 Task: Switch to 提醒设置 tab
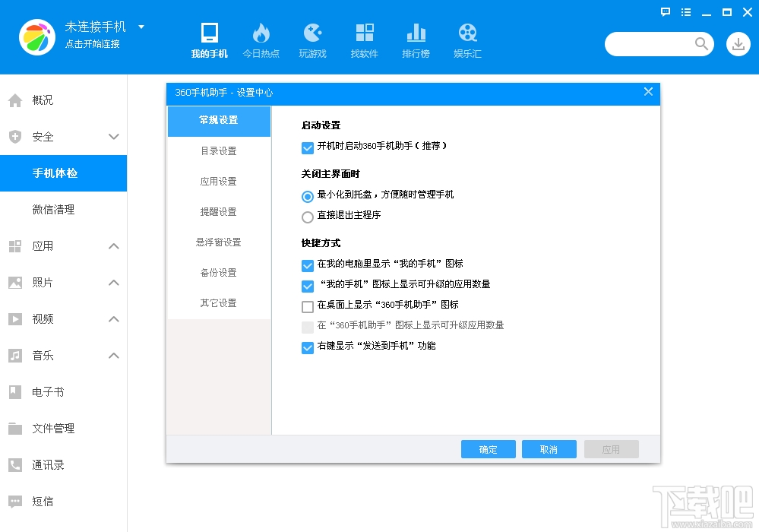point(219,212)
